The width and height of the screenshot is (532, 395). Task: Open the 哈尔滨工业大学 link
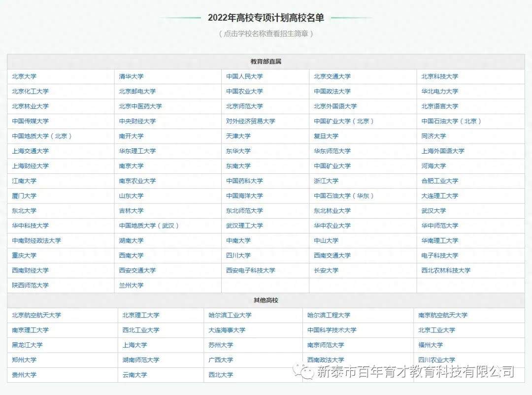coord(230,315)
